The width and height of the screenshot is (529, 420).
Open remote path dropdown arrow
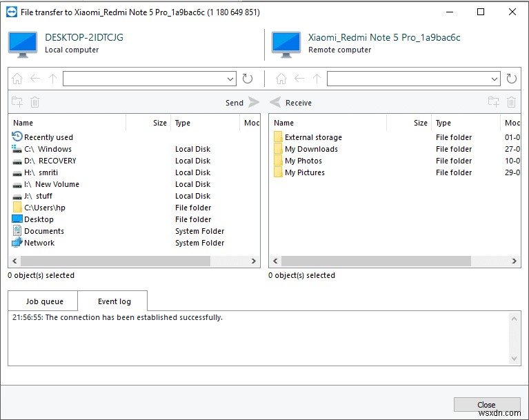495,79
